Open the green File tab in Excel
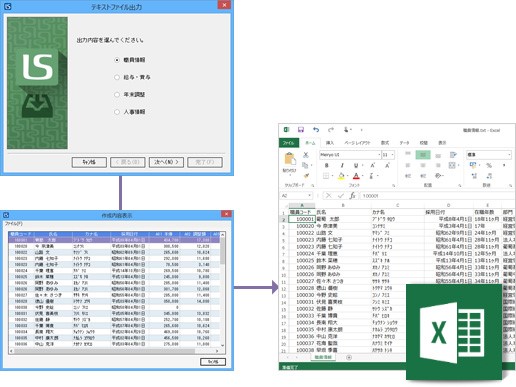Viewport: 516px width, 387px height. click(289, 143)
